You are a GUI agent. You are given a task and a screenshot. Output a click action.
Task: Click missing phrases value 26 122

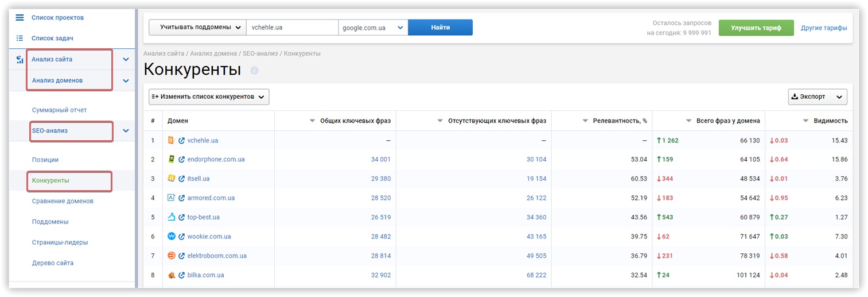536,198
